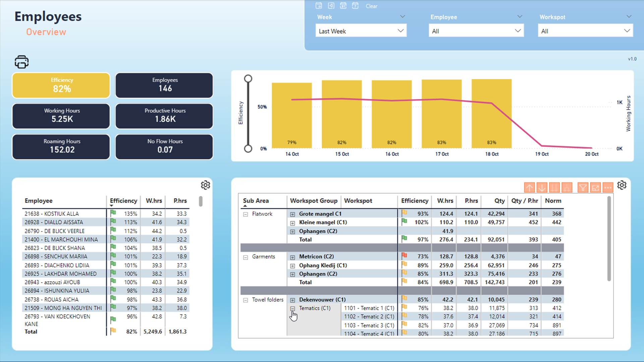Image resolution: width=644 pixels, height=362 pixels.
Task: Expand the Metricon (C2) workspot group
Action: coord(292,257)
